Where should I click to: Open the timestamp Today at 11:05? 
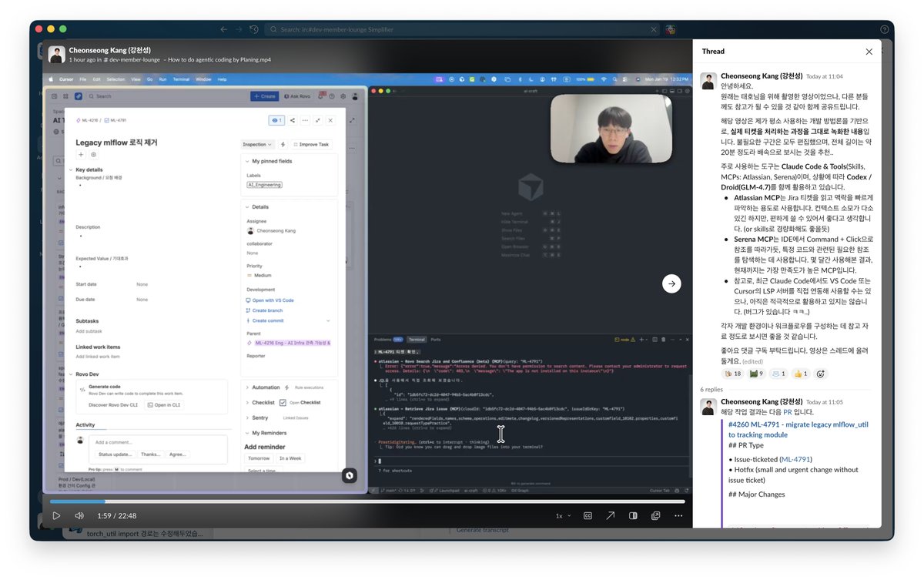tap(824, 402)
